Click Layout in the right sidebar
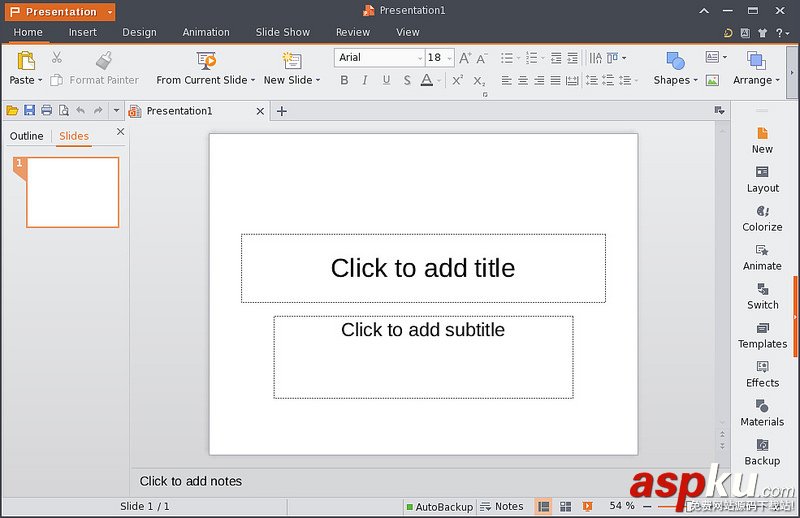This screenshot has height=518, width=800. coord(762,180)
